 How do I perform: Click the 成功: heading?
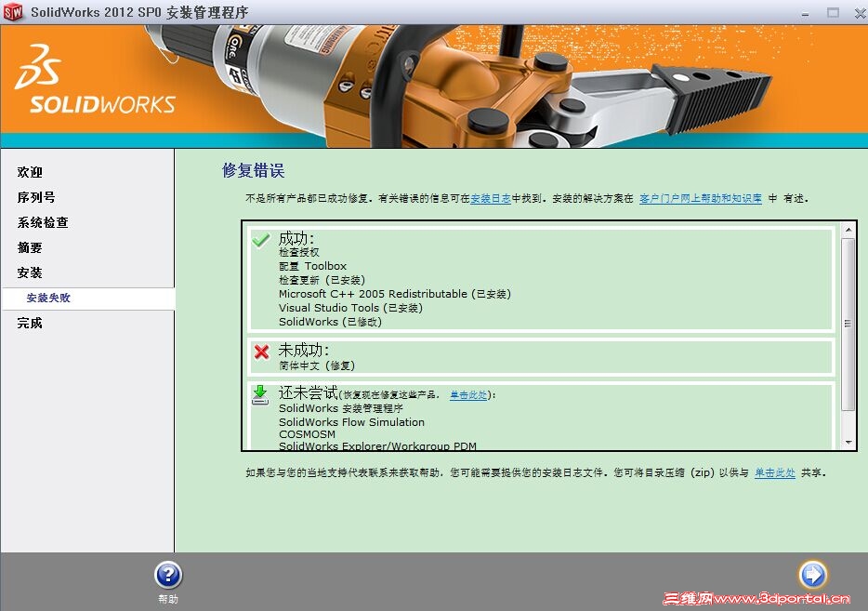[296, 238]
